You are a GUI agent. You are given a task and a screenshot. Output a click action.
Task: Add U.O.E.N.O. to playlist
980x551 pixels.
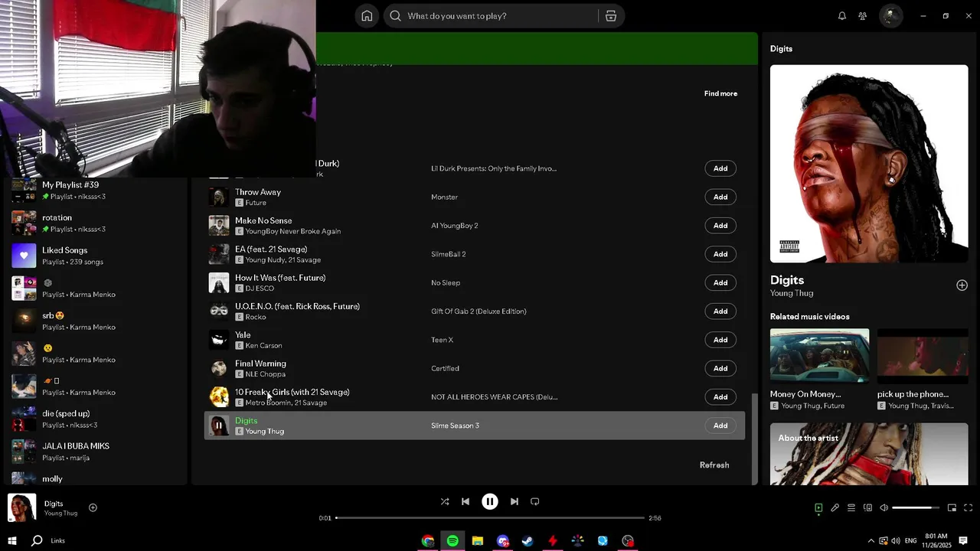(x=720, y=311)
